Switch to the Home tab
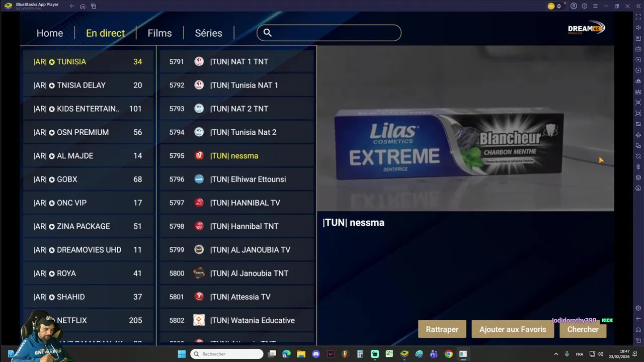Screen dimensions: 644x362 coord(50,33)
